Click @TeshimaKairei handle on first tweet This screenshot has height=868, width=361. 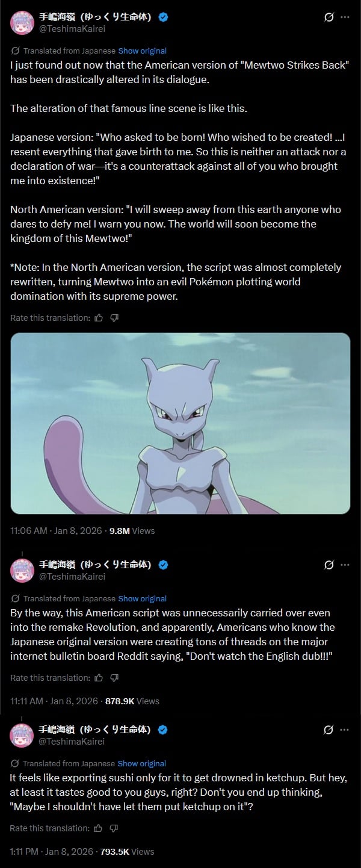coord(72,29)
